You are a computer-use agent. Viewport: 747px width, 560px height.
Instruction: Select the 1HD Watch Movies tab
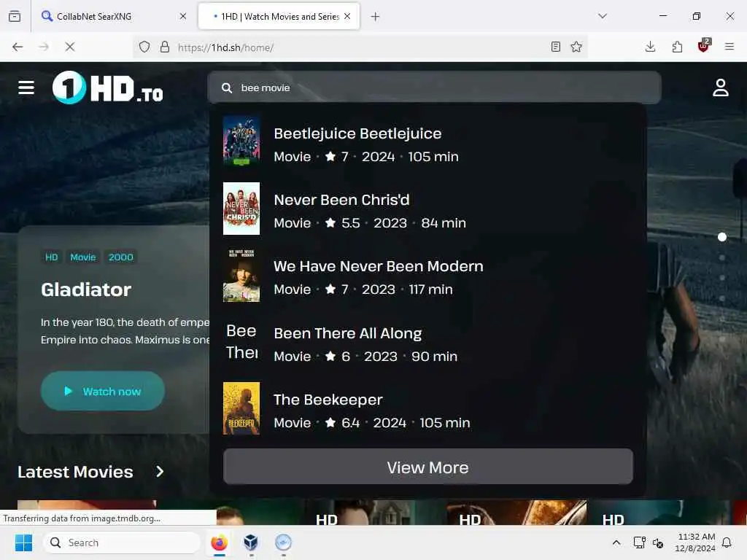(x=279, y=17)
